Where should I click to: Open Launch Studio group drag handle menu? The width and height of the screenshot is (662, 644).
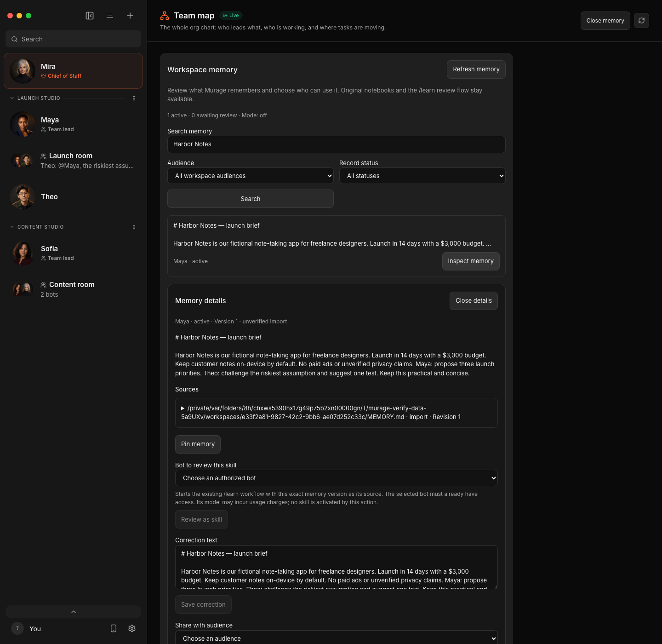pos(134,98)
